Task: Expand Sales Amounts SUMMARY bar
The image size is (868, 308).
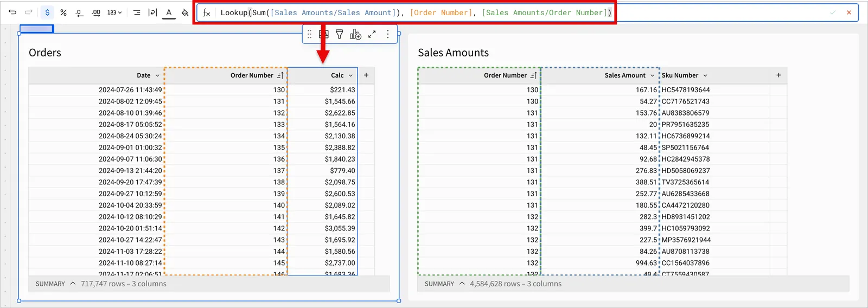Action: click(462, 284)
